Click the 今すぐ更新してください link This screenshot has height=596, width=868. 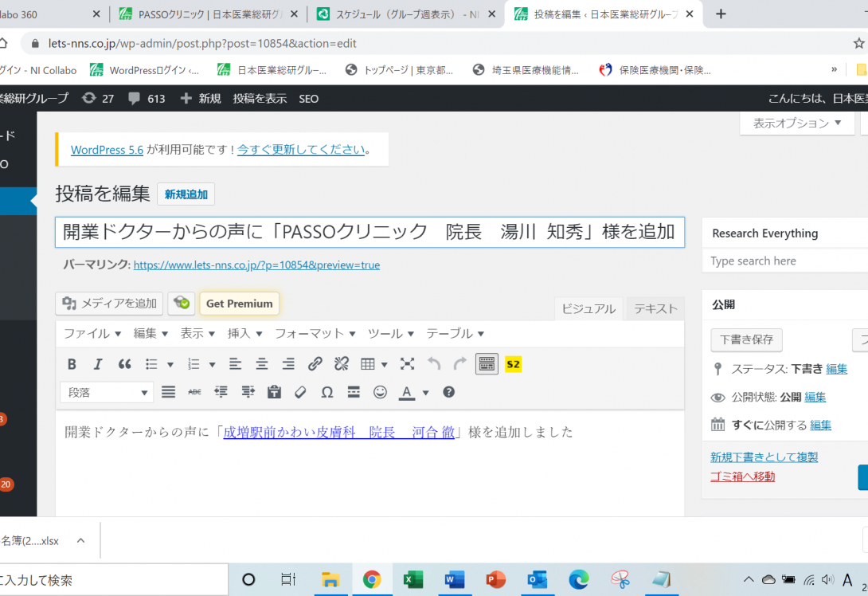pos(301,150)
